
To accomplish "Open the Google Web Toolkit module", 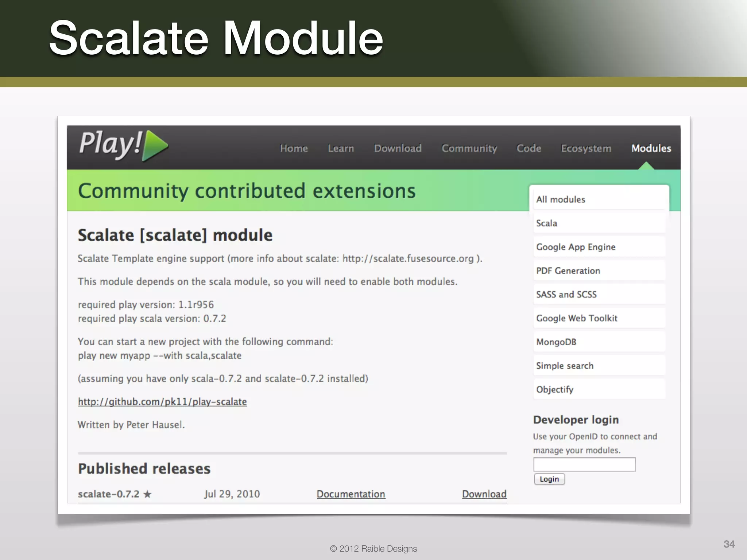I will [599, 318].
